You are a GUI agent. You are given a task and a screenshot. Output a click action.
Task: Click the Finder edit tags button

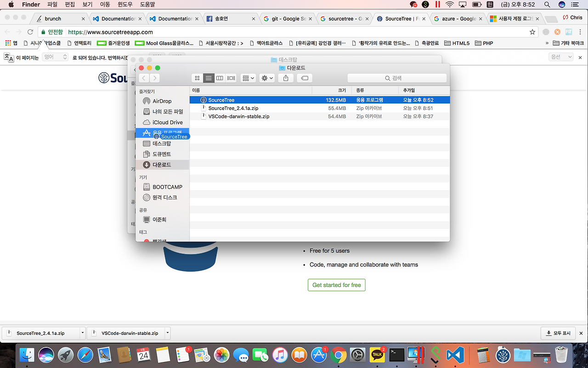(x=304, y=78)
